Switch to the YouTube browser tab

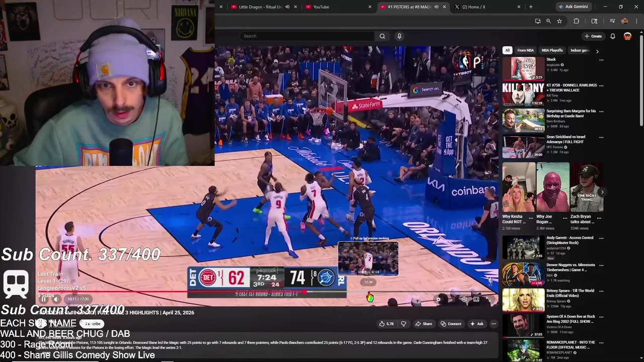(x=337, y=7)
